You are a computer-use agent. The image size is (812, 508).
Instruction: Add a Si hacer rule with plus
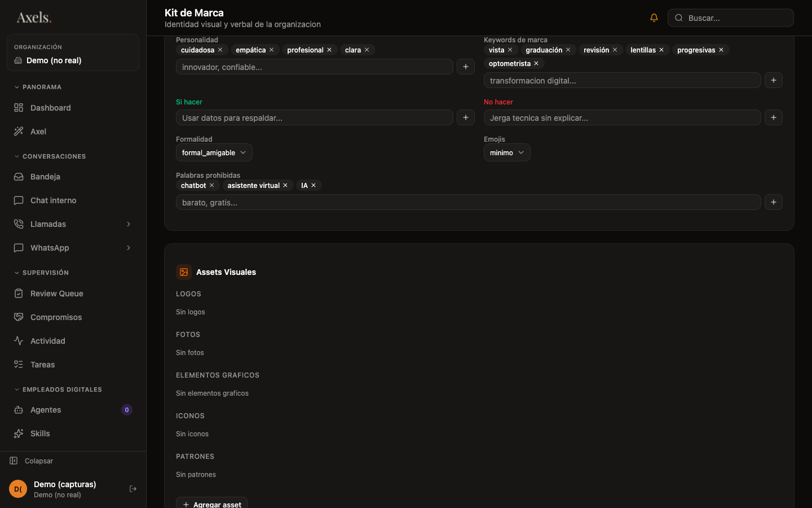point(466,117)
